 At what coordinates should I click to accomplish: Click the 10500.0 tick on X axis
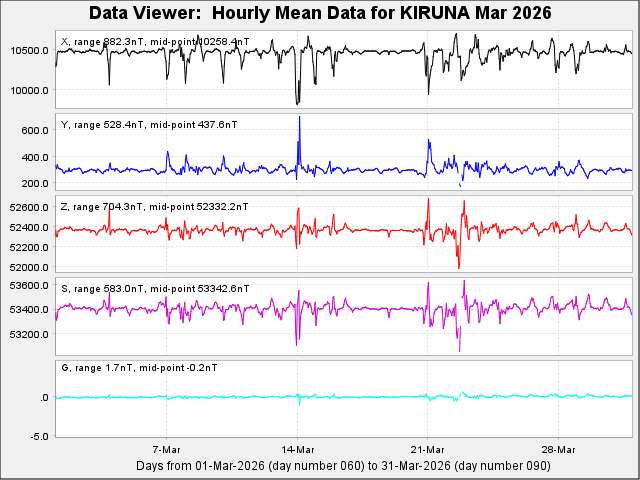31,51
